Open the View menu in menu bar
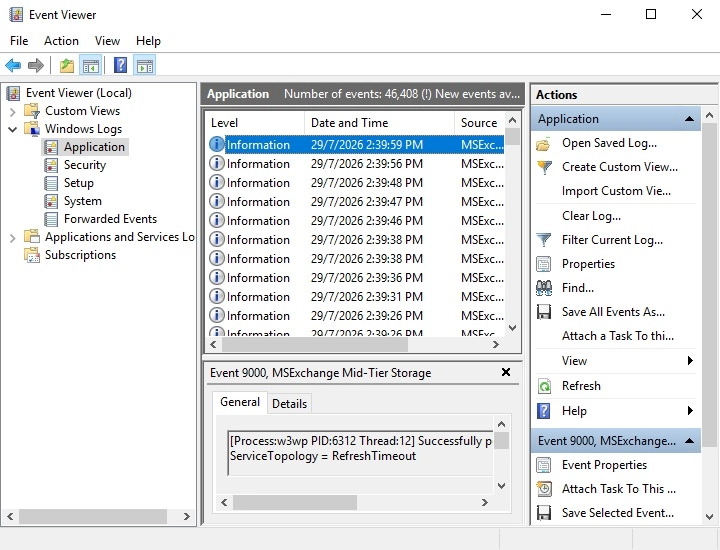 pyautogui.click(x=107, y=41)
